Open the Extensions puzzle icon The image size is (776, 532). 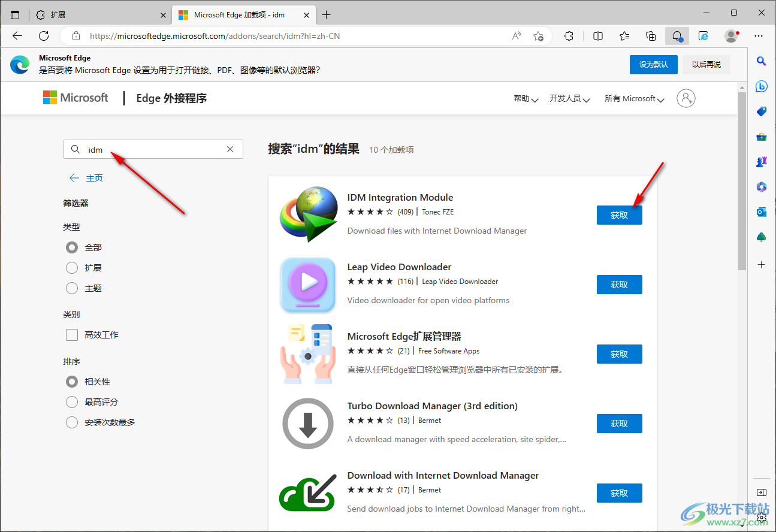569,36
